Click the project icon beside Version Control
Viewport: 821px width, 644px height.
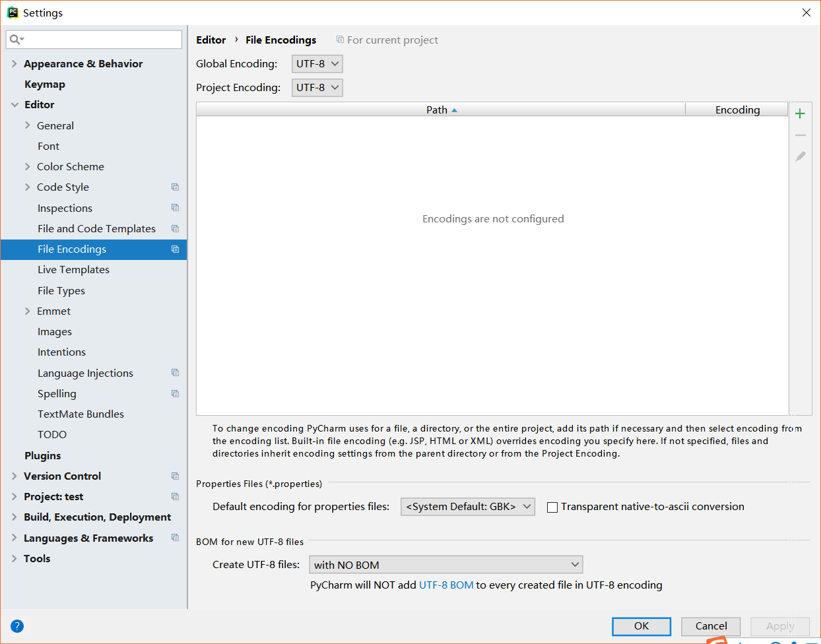(x=175, y=475)
